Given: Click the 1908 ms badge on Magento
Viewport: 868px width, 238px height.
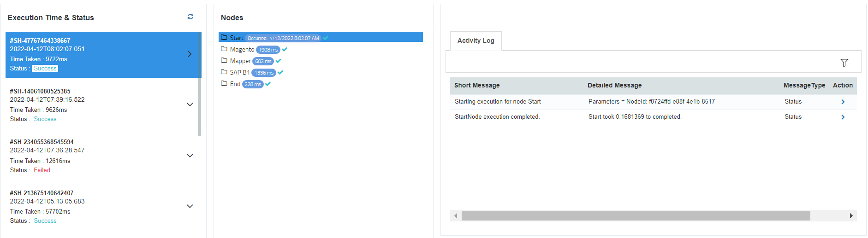Looking at the screenshot, I should click(x=268, y=50).
